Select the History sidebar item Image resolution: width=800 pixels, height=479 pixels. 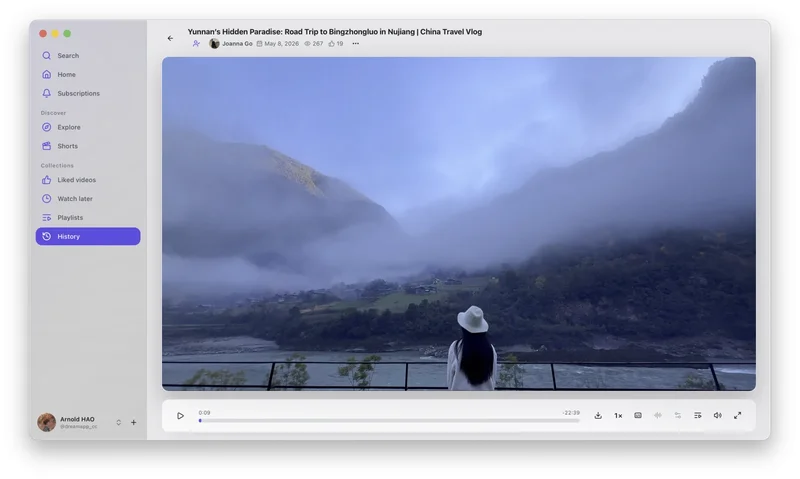click(x=88, y=236)
